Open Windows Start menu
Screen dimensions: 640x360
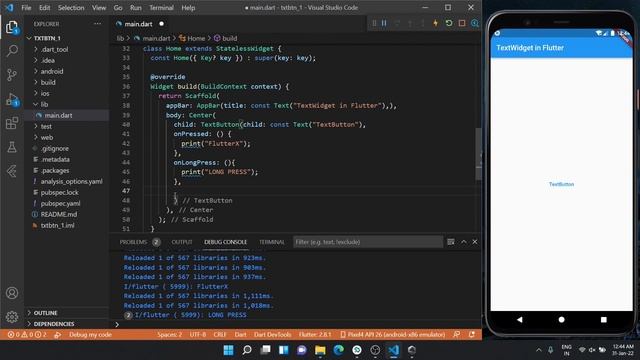[x=229, y=350]
